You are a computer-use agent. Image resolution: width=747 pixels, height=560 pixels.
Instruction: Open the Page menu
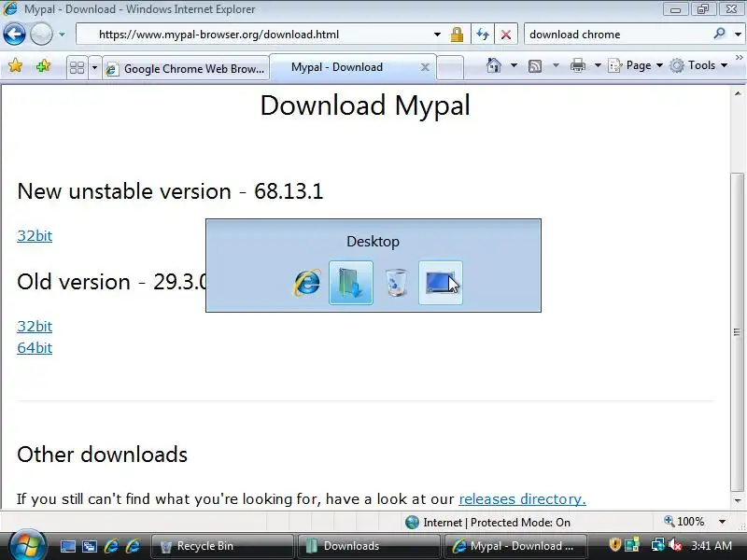coord(636,65)
